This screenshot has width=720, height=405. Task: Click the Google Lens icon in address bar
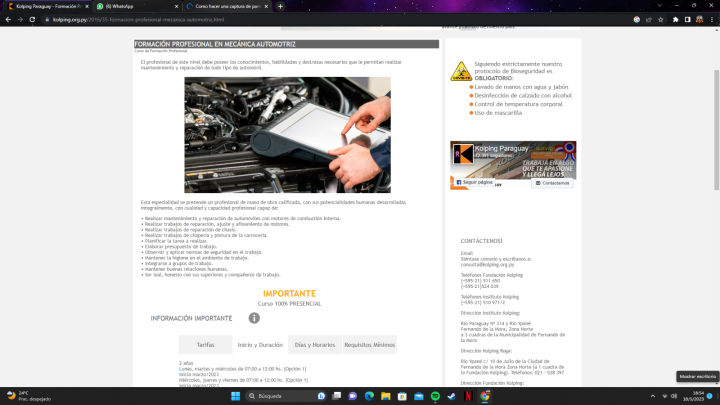click(x=636, y=20)
